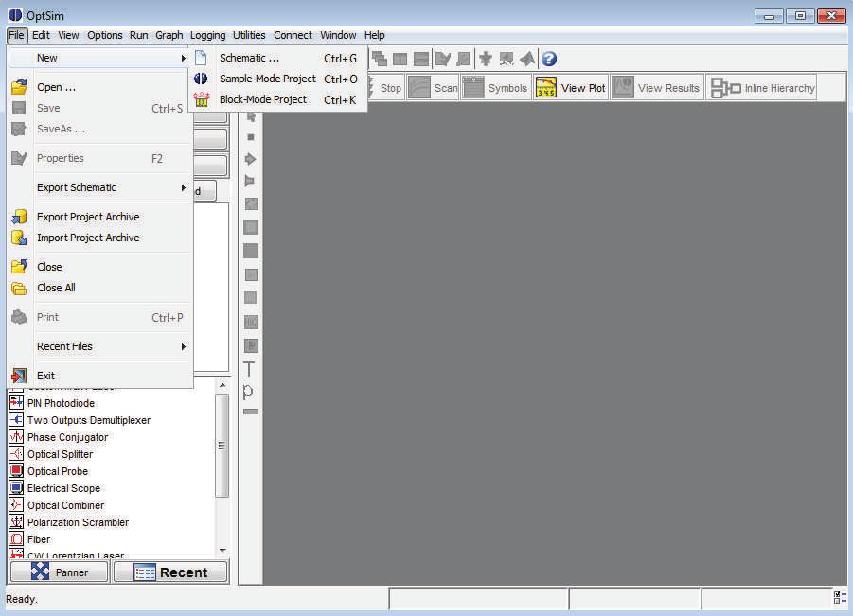
Task: Select Print in the File menu
Action: pyautogui.click(x=100, y=317)
